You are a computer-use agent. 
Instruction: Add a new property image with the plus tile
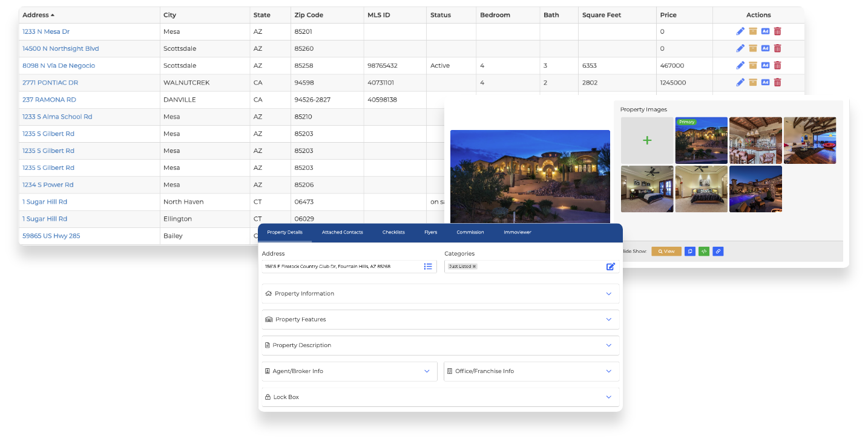point(647,140)
